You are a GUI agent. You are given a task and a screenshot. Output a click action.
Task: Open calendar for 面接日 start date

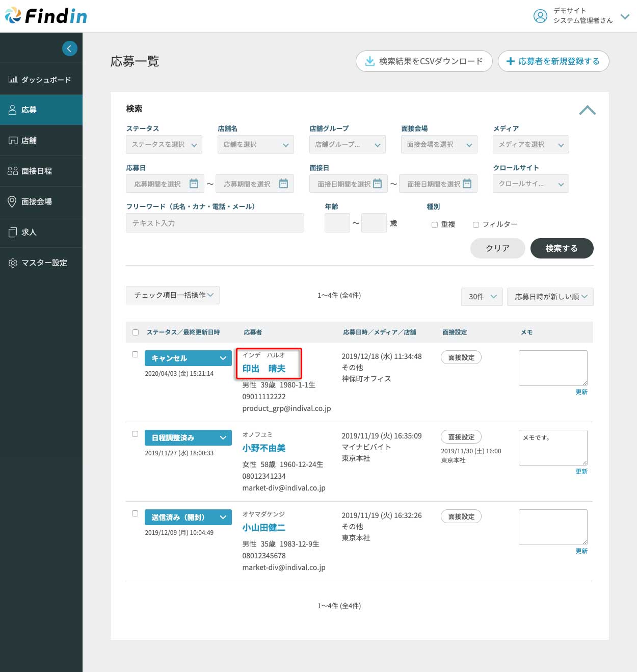pyautogui.click(x=377, y=184)
